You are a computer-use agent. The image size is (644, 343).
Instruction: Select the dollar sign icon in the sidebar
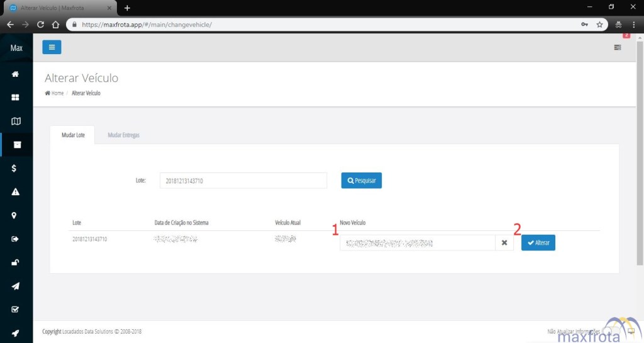(x=14, y=168)
